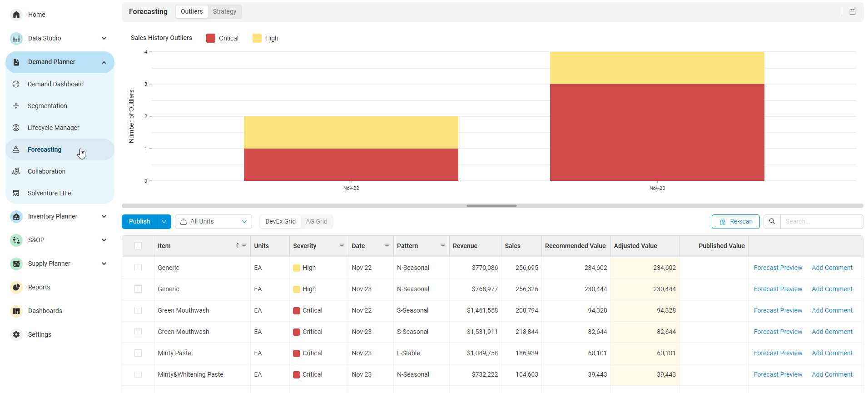Viewport: 868px width, 393px height.
Task: Click the Item column sort arrow
Action: pyautogui.click(x=237, y=245)
